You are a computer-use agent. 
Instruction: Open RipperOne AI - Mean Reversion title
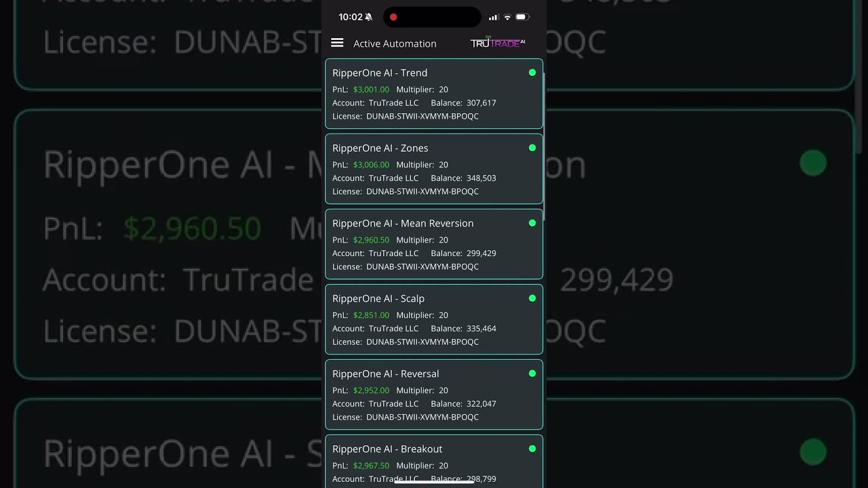(x=403, y=223)
